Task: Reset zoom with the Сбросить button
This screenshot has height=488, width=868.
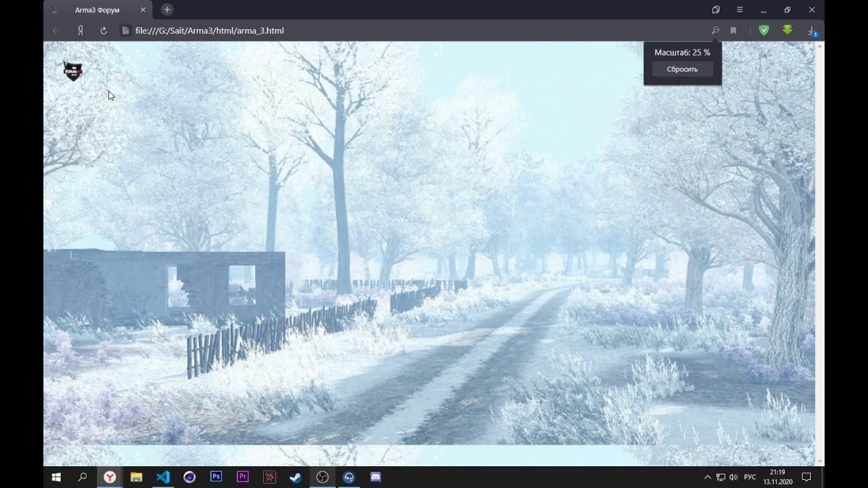Action: (682, 69)
